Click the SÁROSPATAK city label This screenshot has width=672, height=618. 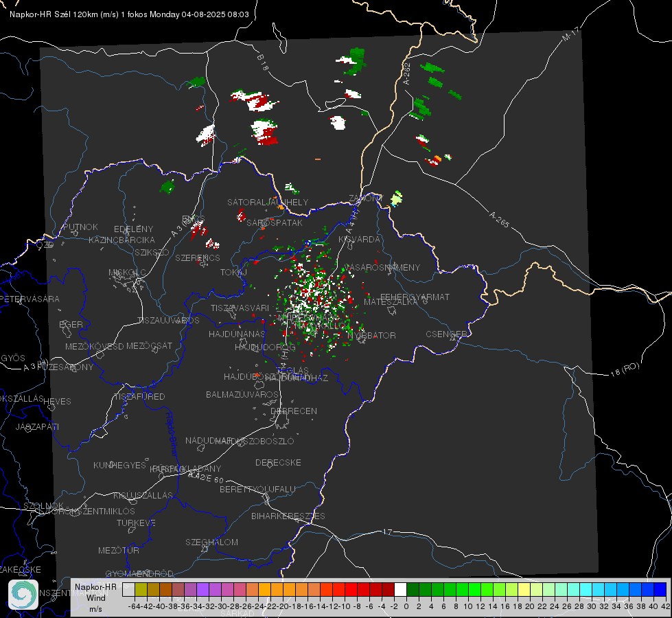click(275, 222)
